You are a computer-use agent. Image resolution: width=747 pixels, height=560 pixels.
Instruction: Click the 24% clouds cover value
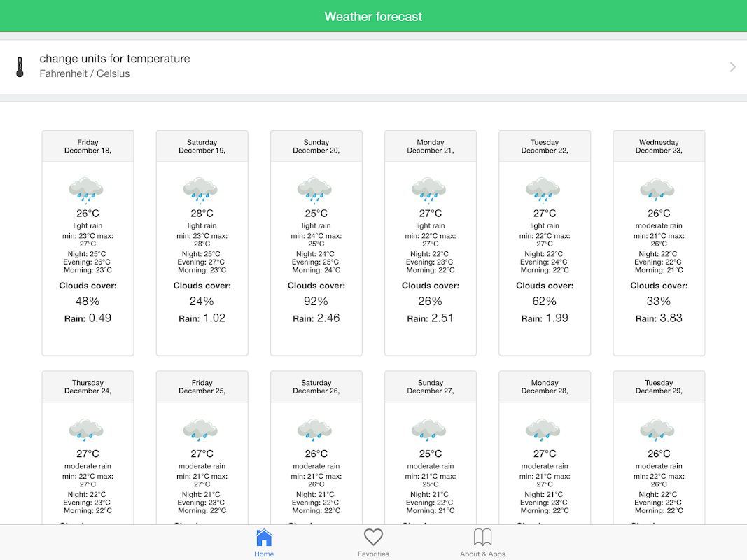(x=202, y=302)
